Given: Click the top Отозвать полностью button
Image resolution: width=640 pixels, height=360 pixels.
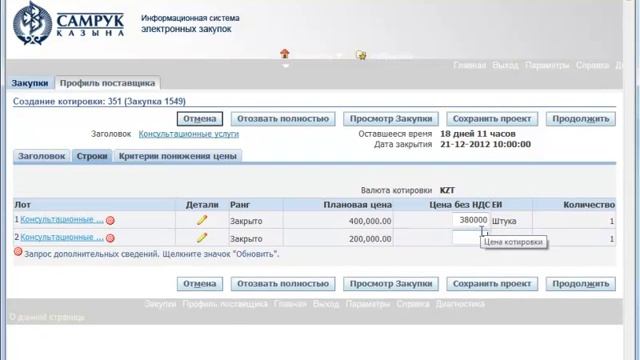Looking at the screenshot, I should click(283, 119).
